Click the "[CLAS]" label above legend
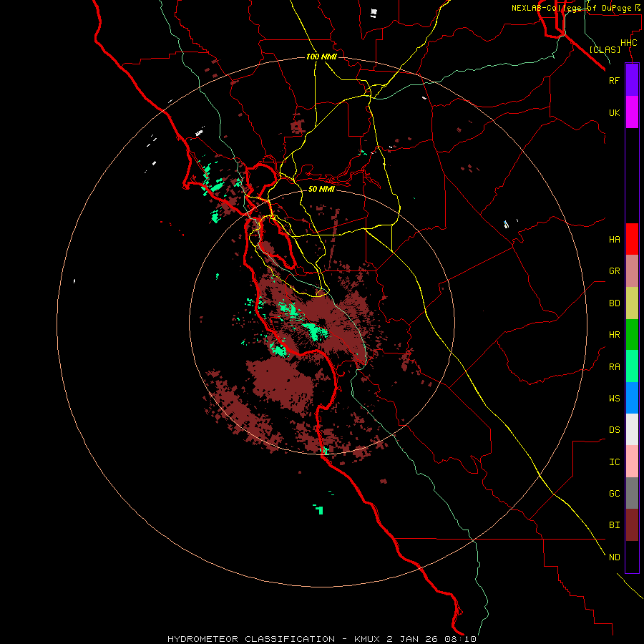 point(605,49)
